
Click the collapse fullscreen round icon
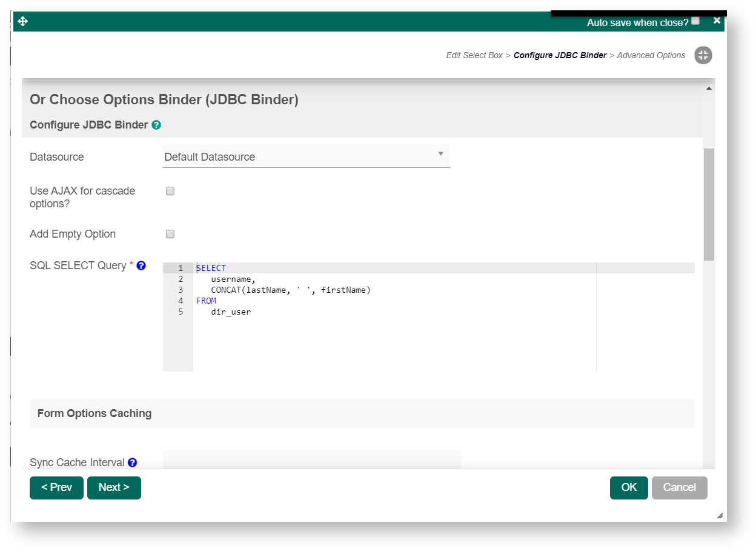[703, 55]
